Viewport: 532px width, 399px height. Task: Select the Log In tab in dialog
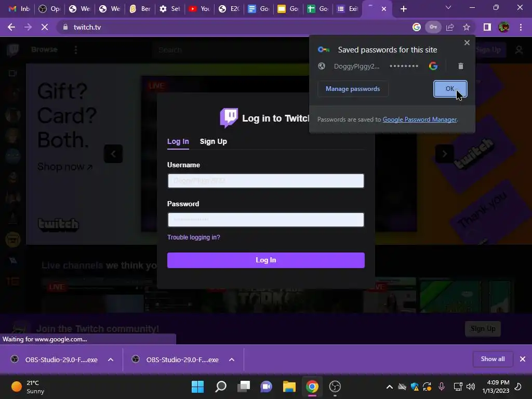[x=178, y=141]
